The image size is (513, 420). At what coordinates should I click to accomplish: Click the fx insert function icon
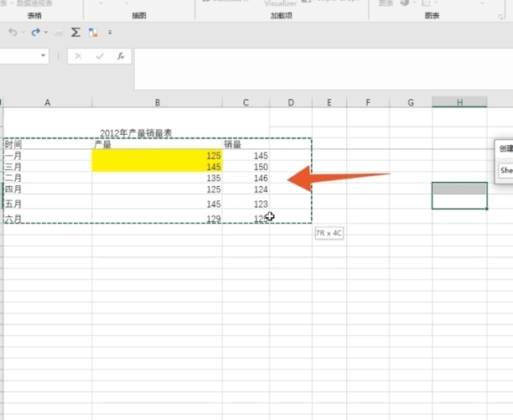[121, 56]
